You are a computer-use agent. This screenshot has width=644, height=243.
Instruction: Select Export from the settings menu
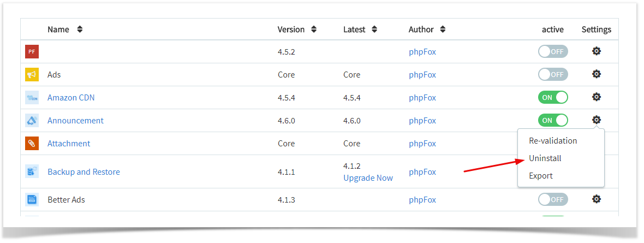[540, 176]
